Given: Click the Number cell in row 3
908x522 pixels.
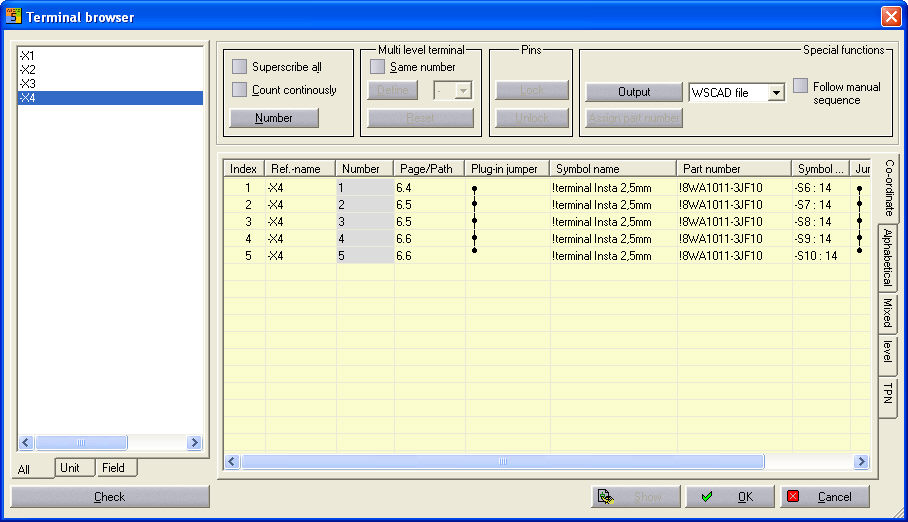Looking at the screenshot, I should (365, 222).
